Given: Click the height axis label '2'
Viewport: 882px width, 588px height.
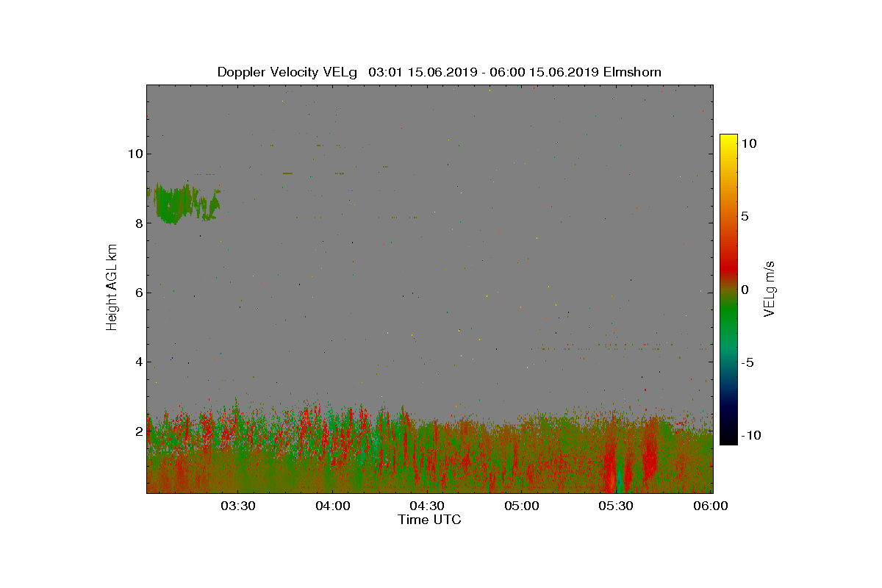Looking at the screenshot, I should pyautogui.click(x=138, y=431).
